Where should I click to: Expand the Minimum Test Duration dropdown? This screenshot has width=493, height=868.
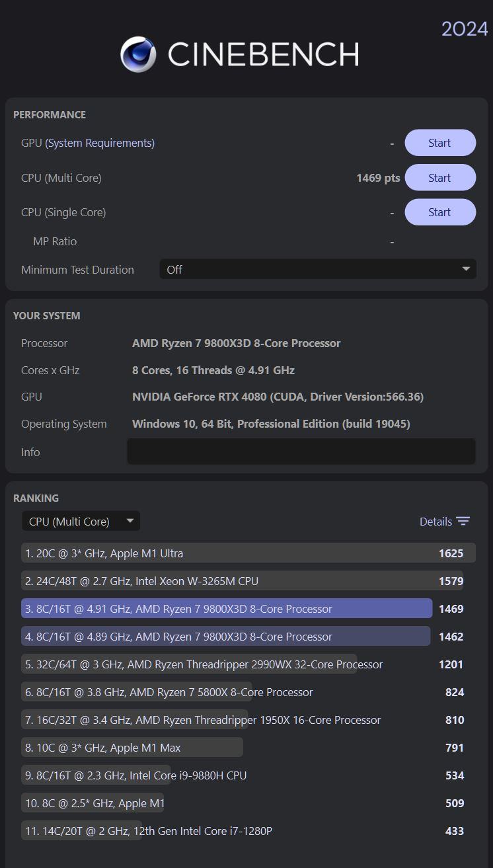point(317,270)
